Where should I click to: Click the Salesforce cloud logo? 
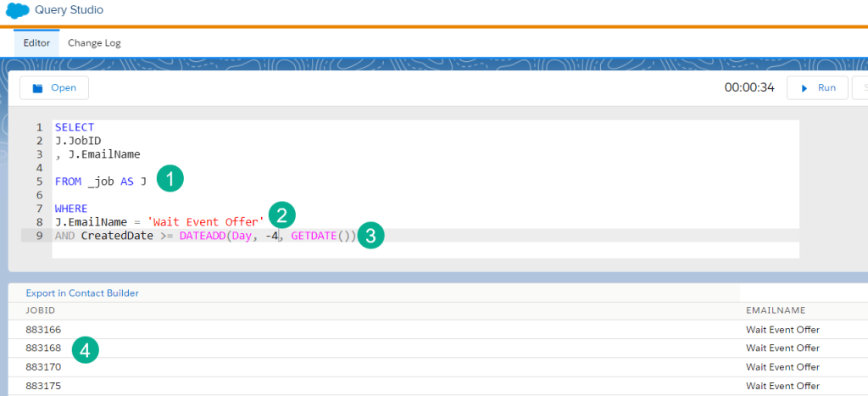(x=16, y=12)
